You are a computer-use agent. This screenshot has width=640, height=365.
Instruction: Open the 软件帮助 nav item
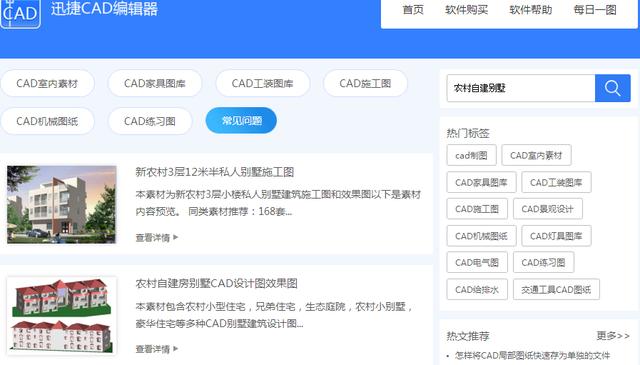click(x=531, y=10)
